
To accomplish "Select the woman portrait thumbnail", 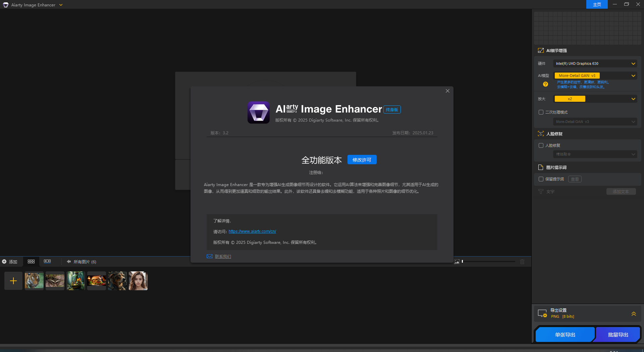I will coord(138,281).
